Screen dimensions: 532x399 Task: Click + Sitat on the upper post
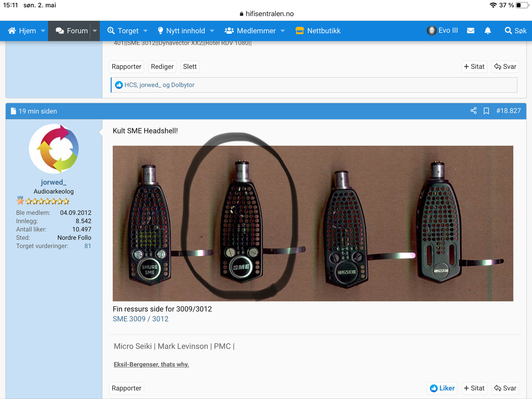tap(474, 66)
